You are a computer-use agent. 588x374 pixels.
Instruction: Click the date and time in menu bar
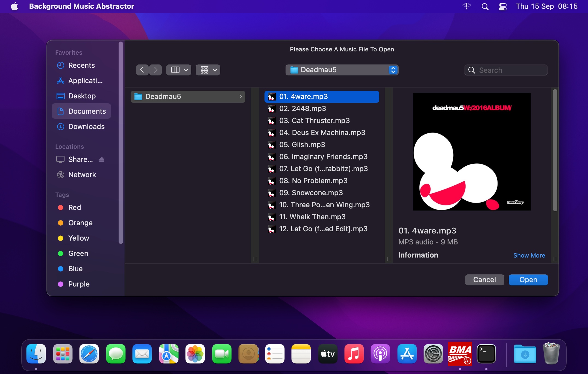[547, 6]
